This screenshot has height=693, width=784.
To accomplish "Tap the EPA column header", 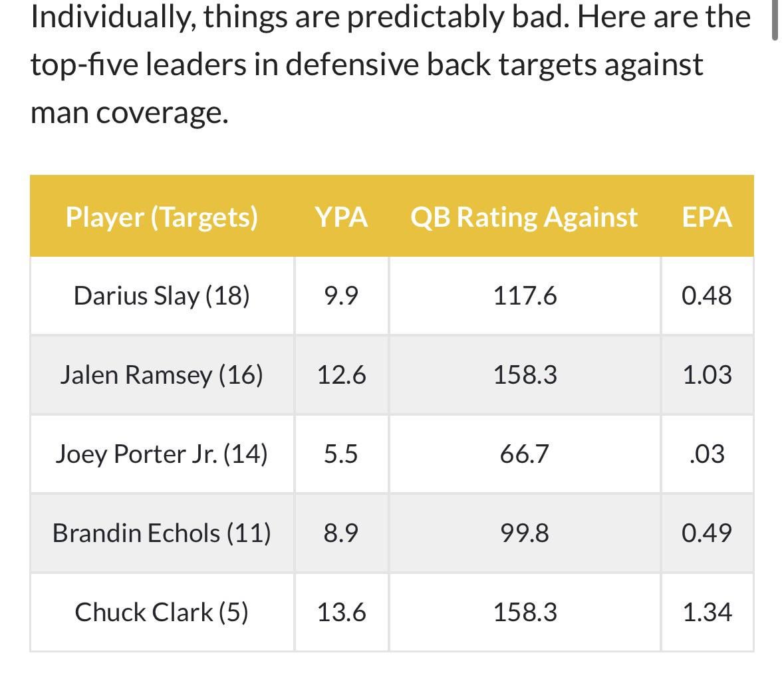I will [x=707, y=217].
